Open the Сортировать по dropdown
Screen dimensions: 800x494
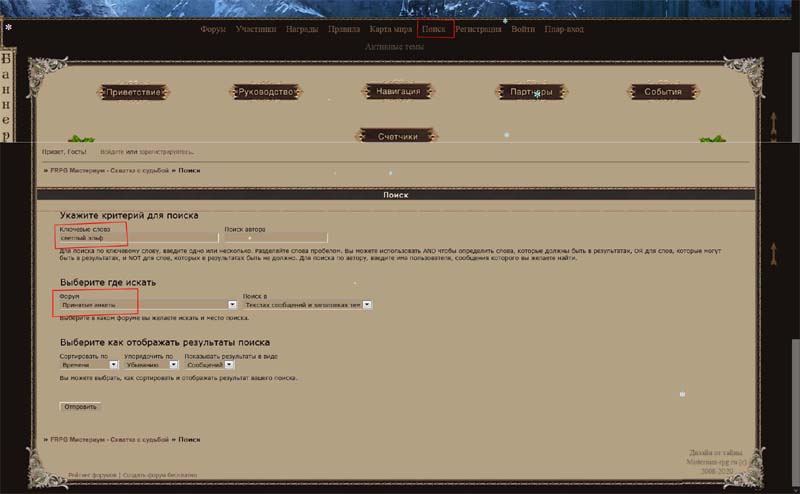(x=89, y=365)
